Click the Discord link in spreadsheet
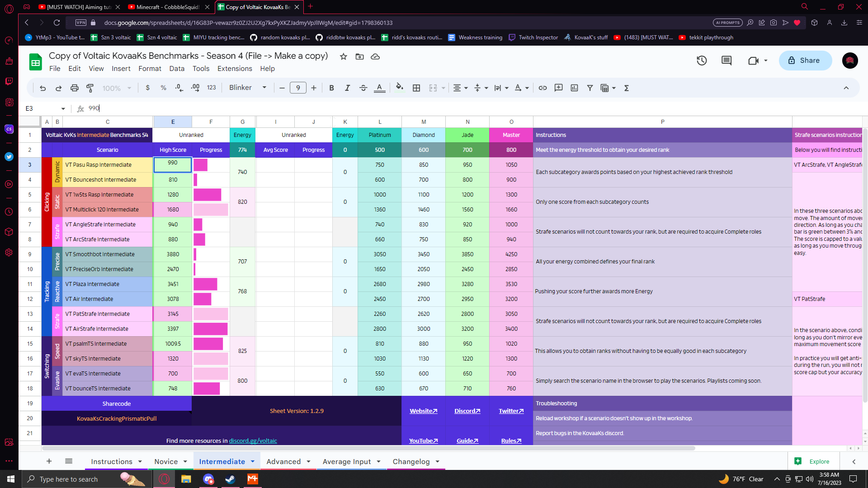 click(467, 410)
